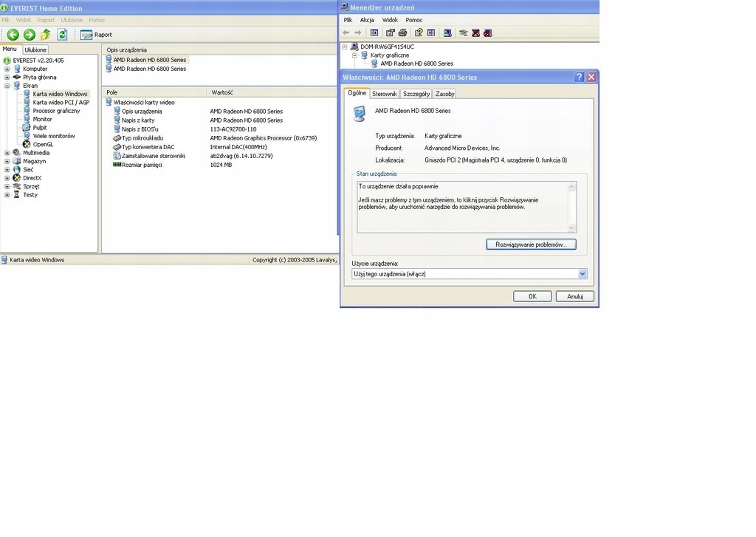
Task: Click the Rozwiązywanie problemów... button
Action: [x=531, y=244]
